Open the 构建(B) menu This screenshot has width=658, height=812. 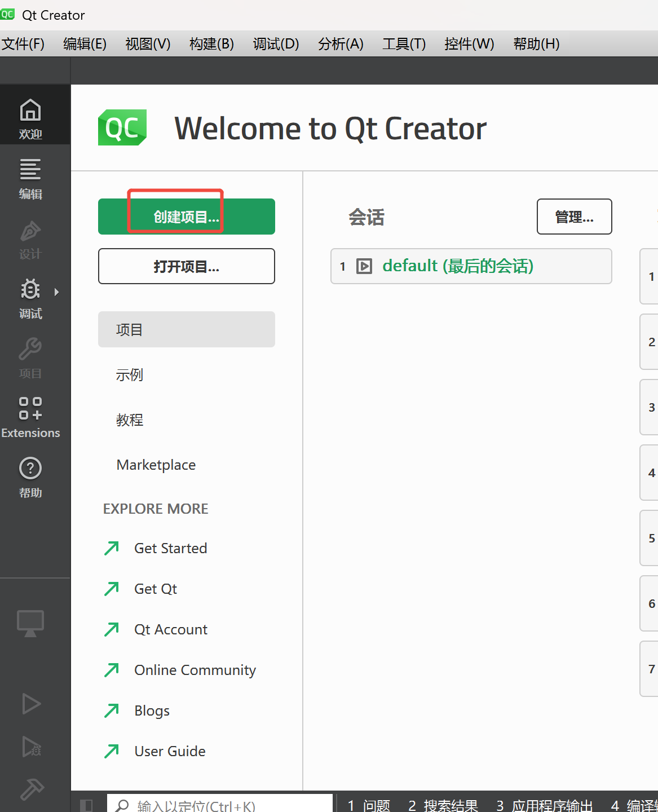tap(212, 44)
